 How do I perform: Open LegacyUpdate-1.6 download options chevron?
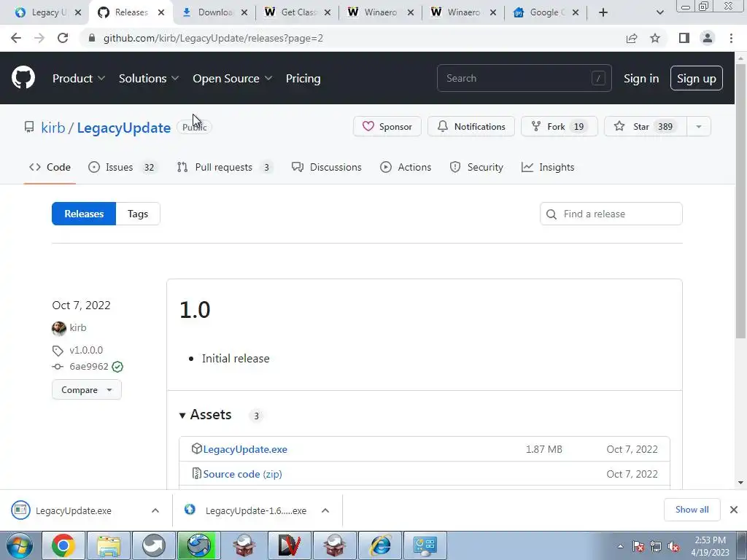point(325,510)
